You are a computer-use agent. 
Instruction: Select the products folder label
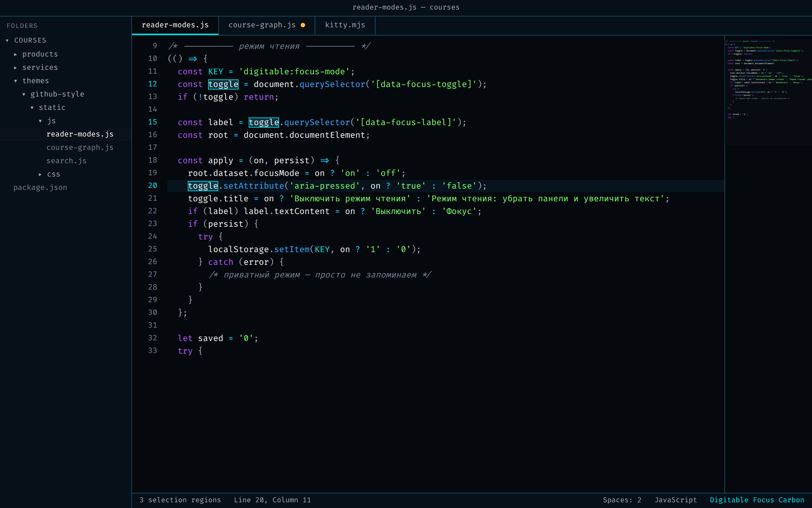40,54
